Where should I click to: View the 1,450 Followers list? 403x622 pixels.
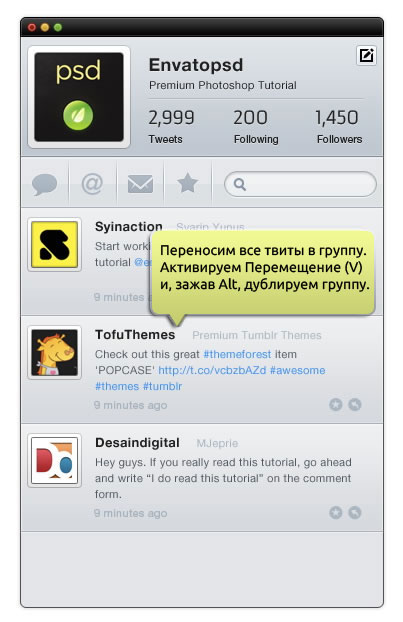(338, 127)
